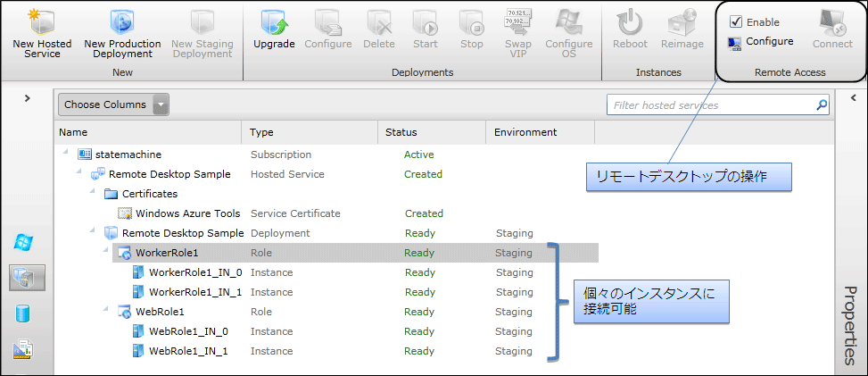Collapse the Remote Desktop Sample deployment node
The height and width of the screenshot is (376, 868).
[x=93, y=231]
